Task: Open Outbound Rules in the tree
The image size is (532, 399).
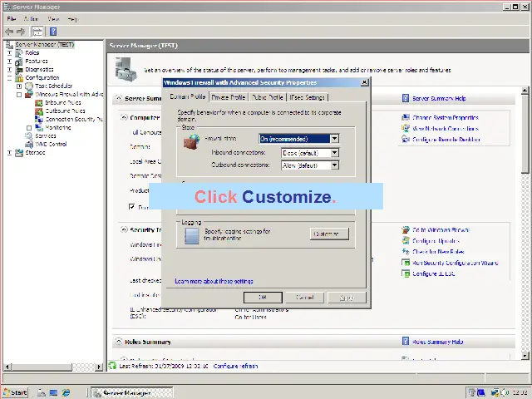Action: (x=65, y=111)
